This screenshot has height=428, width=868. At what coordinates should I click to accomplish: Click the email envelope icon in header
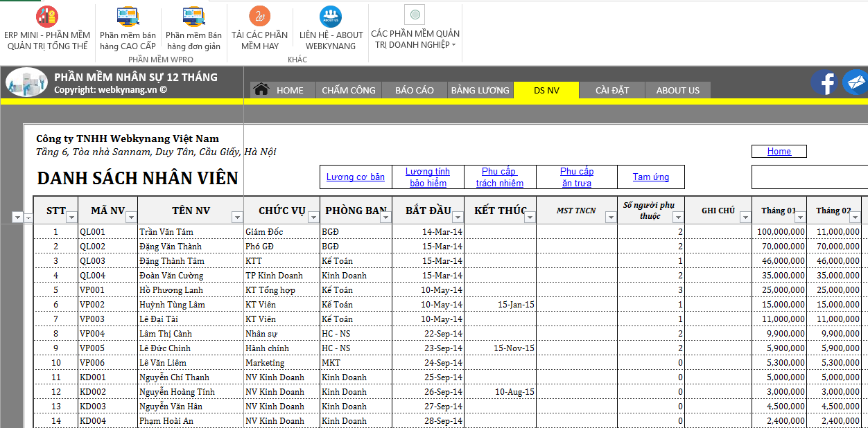[855, 82]
